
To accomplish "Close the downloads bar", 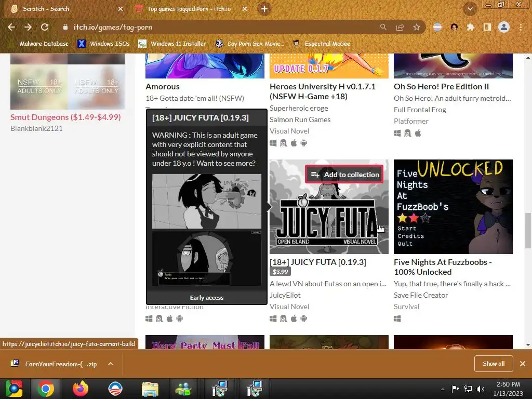I will pyautogui.click(x=523, y=364).
